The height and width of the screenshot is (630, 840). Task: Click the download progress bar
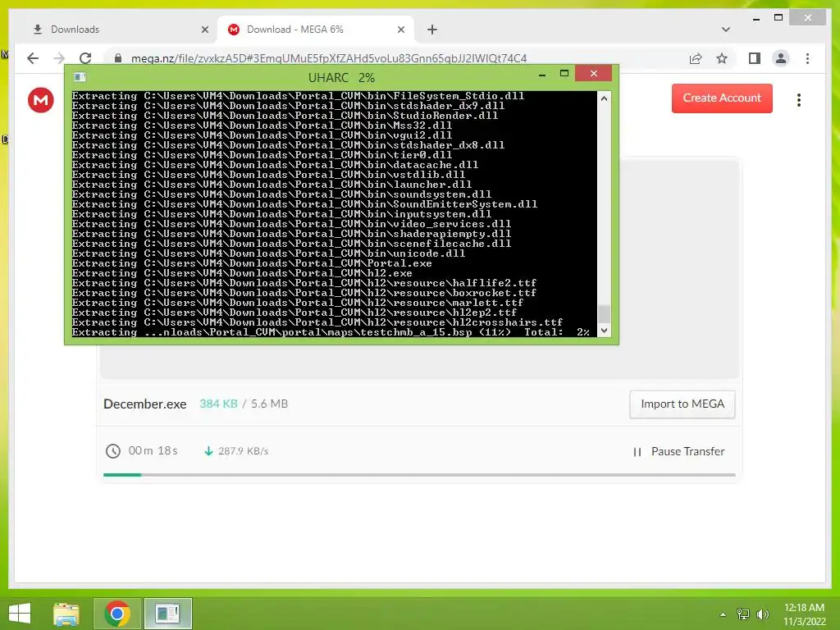419,475
